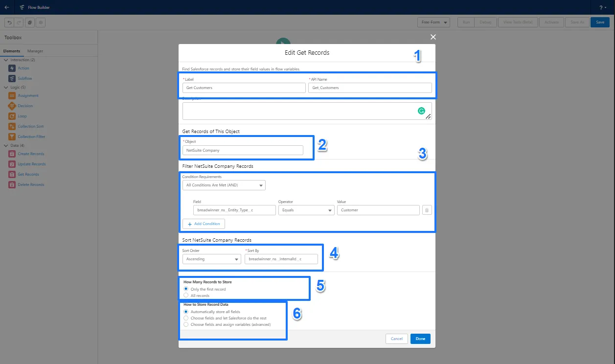
Task: Click the Activate button
Action: pyautogui.click(x=551, y=22)
